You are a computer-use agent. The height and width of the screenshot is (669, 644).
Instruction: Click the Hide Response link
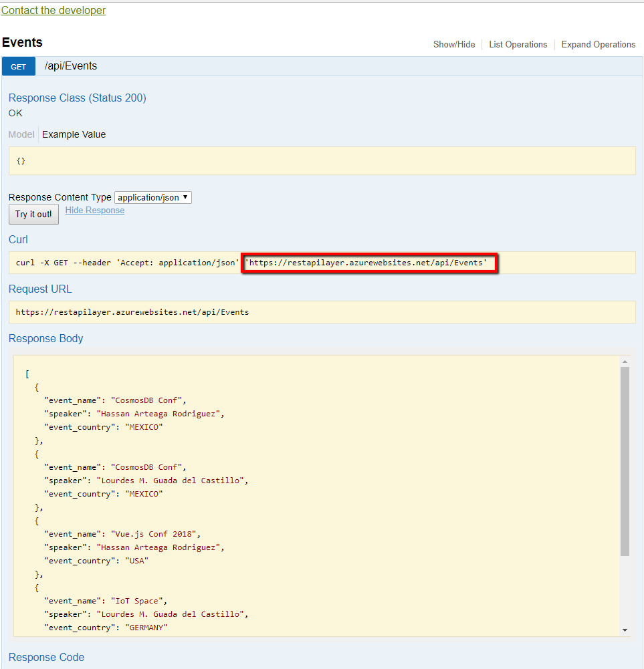tap(95, 211)
